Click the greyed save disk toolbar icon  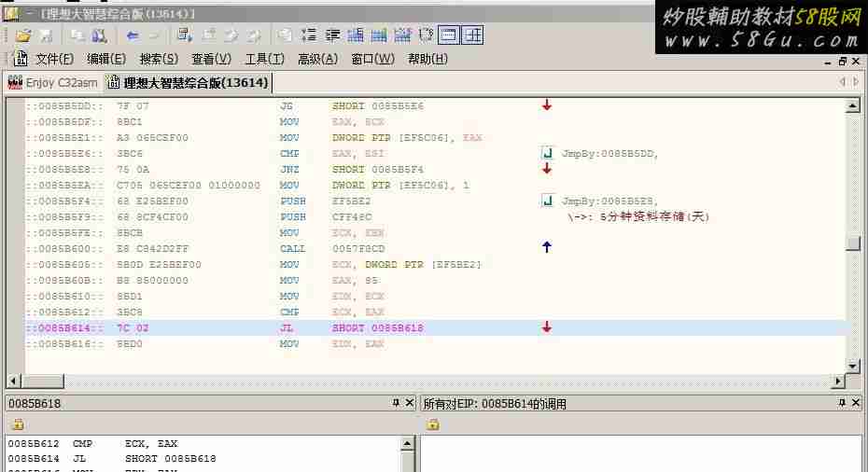(x=46, y=36)
